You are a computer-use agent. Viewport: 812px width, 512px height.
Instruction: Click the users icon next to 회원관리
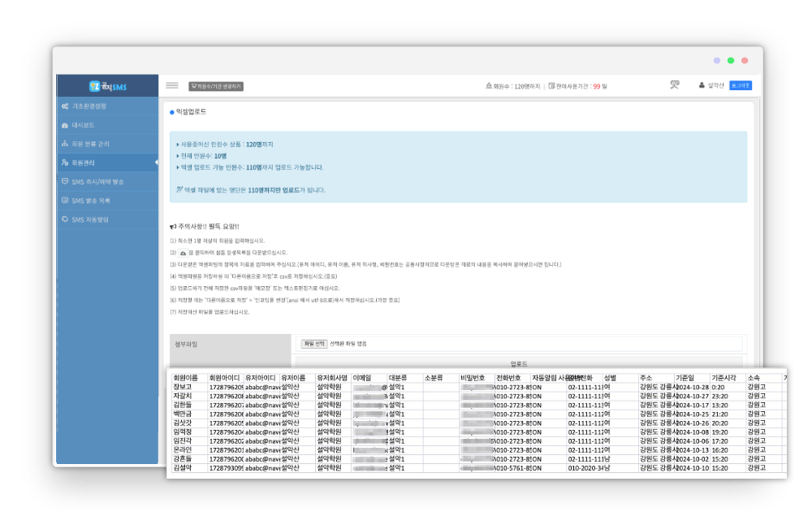pos(65,163)
